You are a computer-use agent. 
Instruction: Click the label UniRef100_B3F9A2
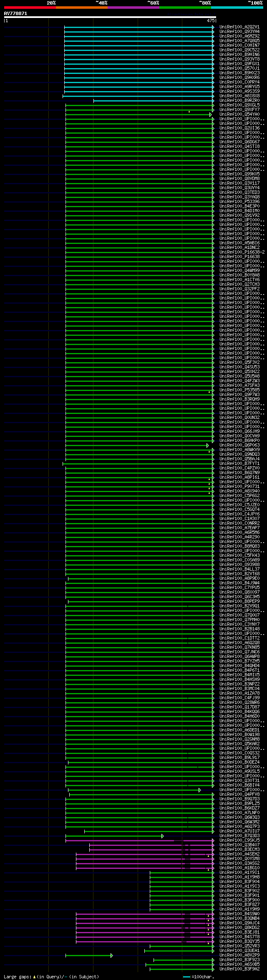(239, 969)
